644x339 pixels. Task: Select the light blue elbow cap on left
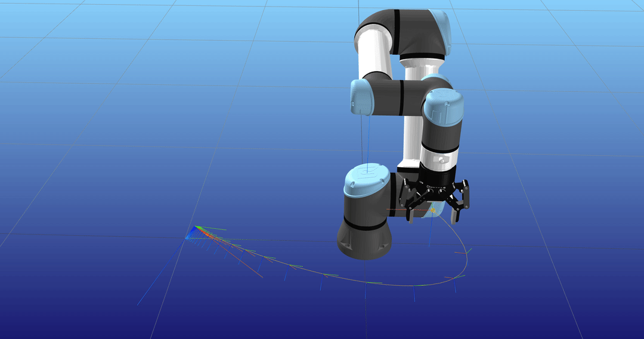(361, 98)
